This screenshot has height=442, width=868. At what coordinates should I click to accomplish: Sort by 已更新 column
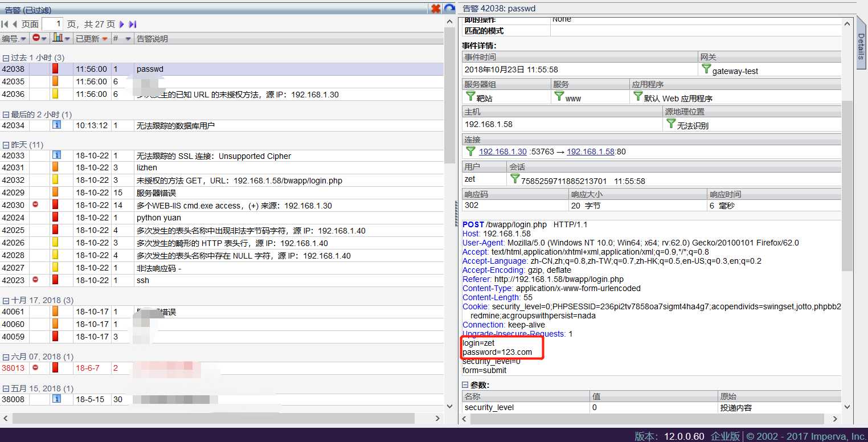point(92,39)
